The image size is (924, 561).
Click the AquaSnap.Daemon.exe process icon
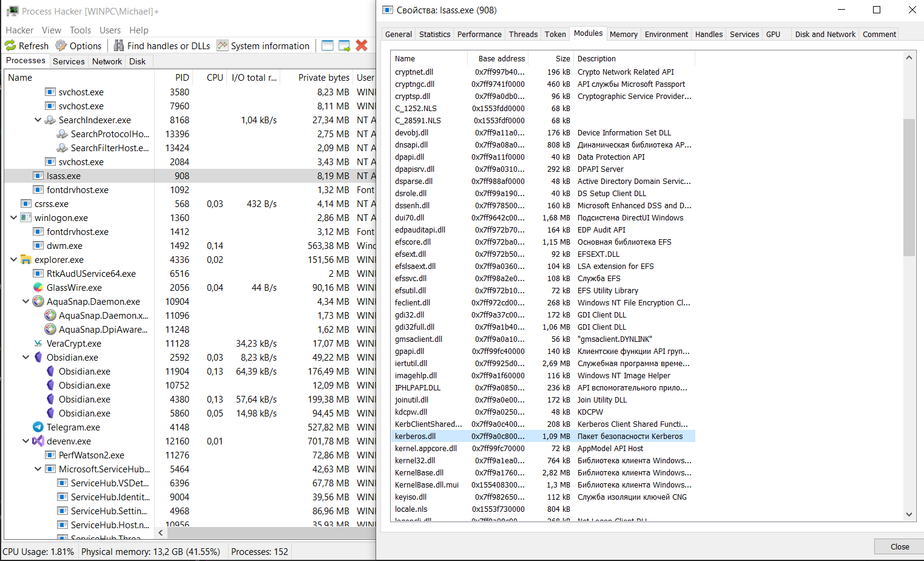38,301
